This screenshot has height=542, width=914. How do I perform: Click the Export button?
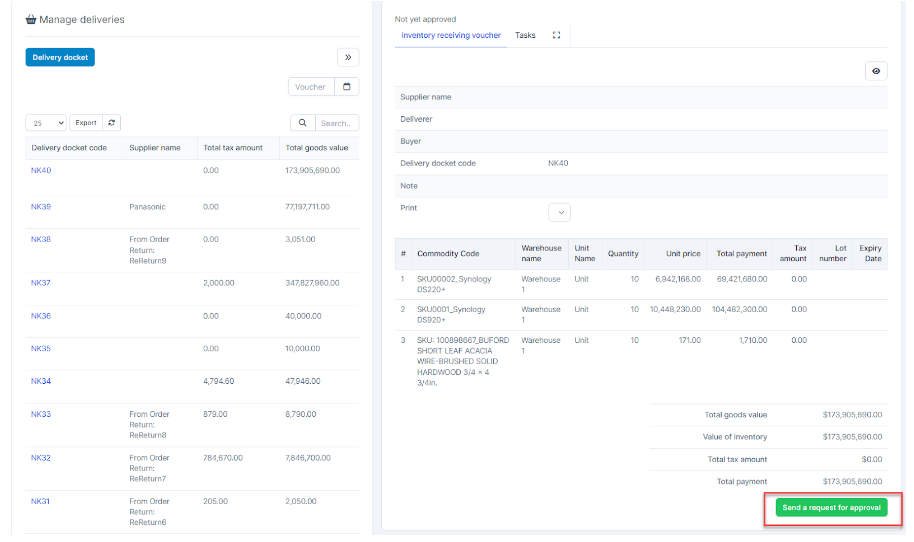pos(86,122)
